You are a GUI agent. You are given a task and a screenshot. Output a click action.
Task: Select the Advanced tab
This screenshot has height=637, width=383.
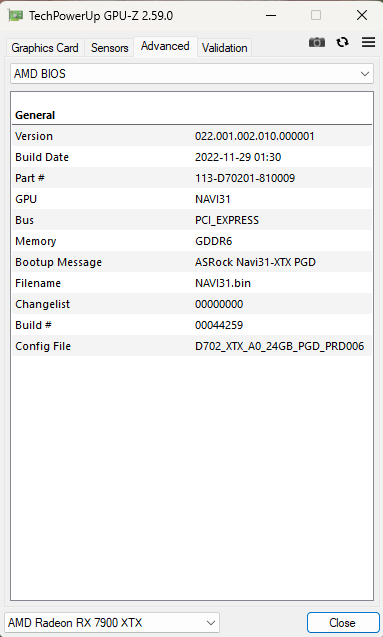pos(165,46)
